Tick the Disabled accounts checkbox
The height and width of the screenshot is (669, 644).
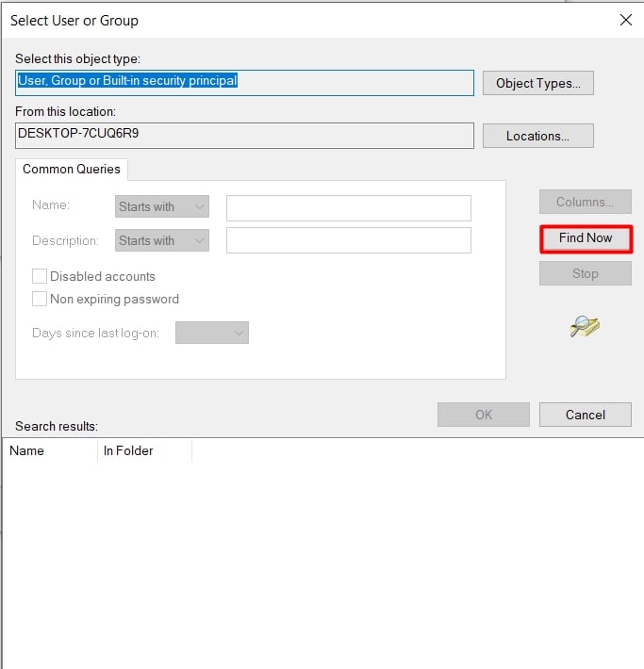click(x=40, y=276)
